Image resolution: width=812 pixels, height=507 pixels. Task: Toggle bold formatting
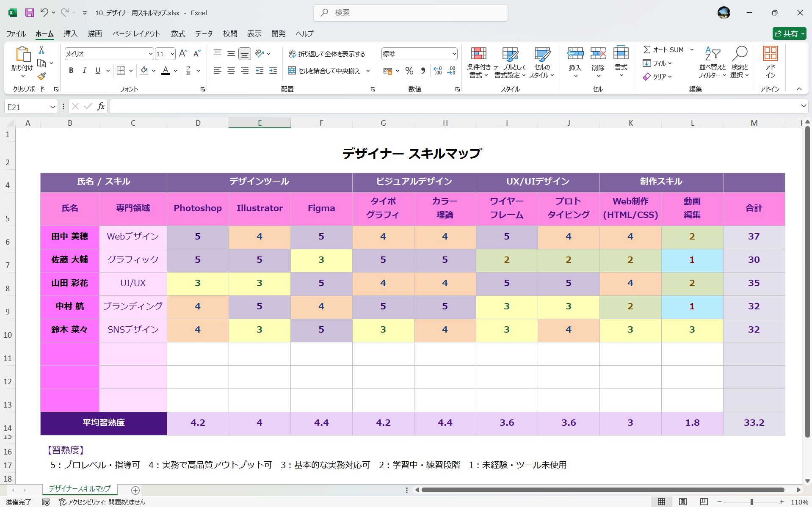click(71, 71)
